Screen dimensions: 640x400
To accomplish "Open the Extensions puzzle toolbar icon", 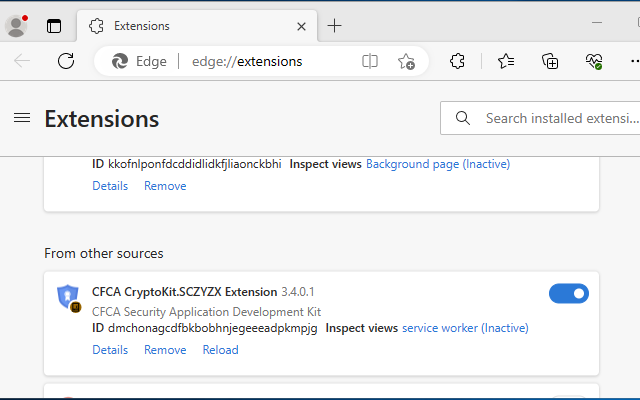I will pos(458,61).
